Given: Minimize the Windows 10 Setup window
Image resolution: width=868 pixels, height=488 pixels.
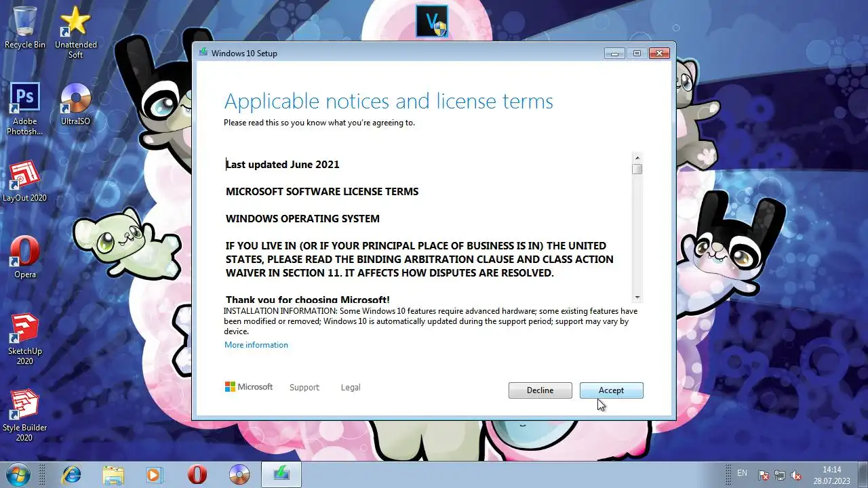Looking at the screenshot, I should [x=614, y=54].
